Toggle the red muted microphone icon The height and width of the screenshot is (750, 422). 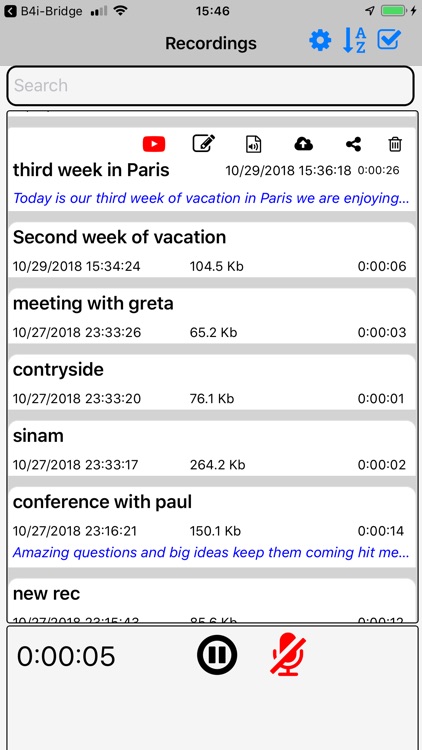pyautogui.click(x=288, y=654)
